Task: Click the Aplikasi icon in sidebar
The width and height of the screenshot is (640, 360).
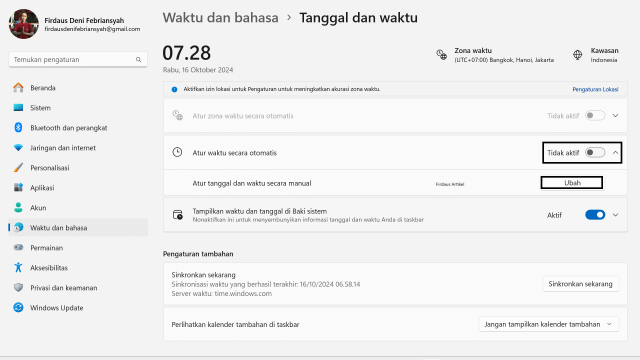Action: [18, 188]
